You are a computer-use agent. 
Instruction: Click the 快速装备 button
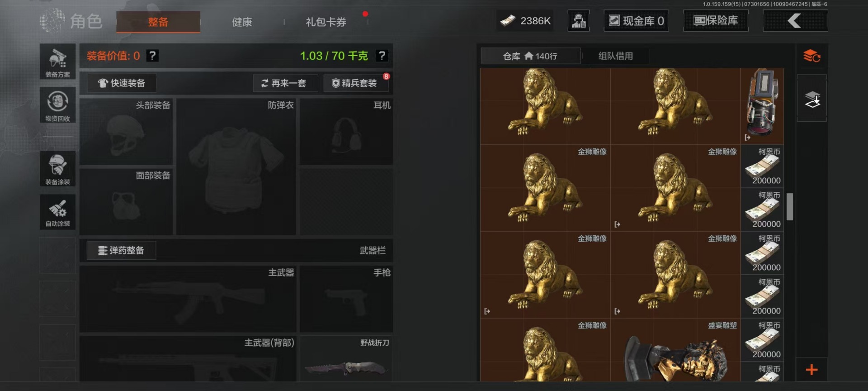(122, 83)
